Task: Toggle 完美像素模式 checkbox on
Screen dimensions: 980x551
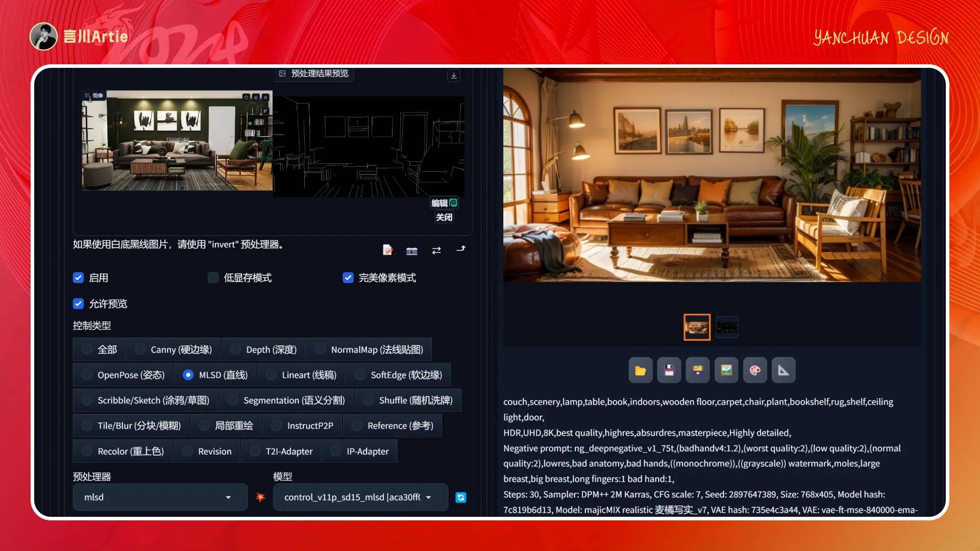Action: click(347, 277)
